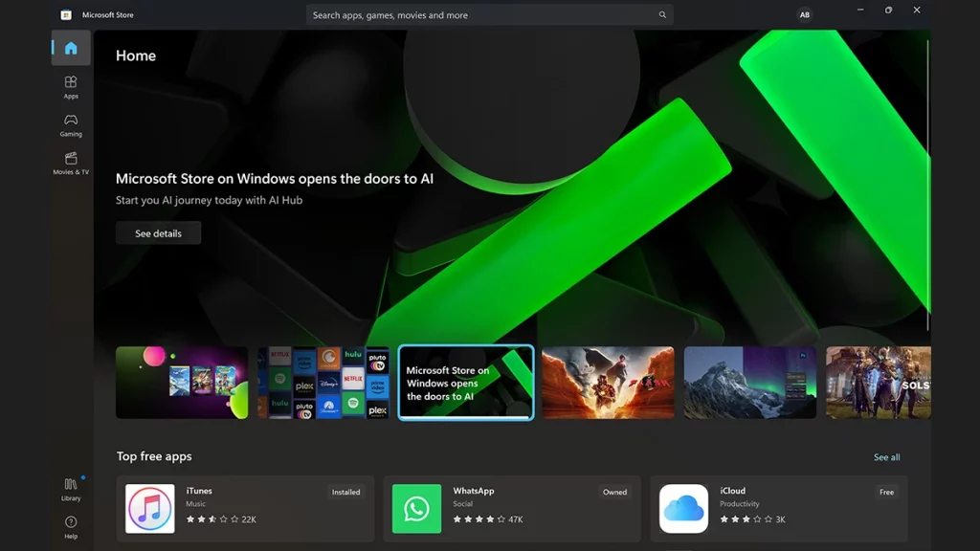Select the streaming apps carousel thumbnail
The image size is (980, 551).
pos(323,383)
